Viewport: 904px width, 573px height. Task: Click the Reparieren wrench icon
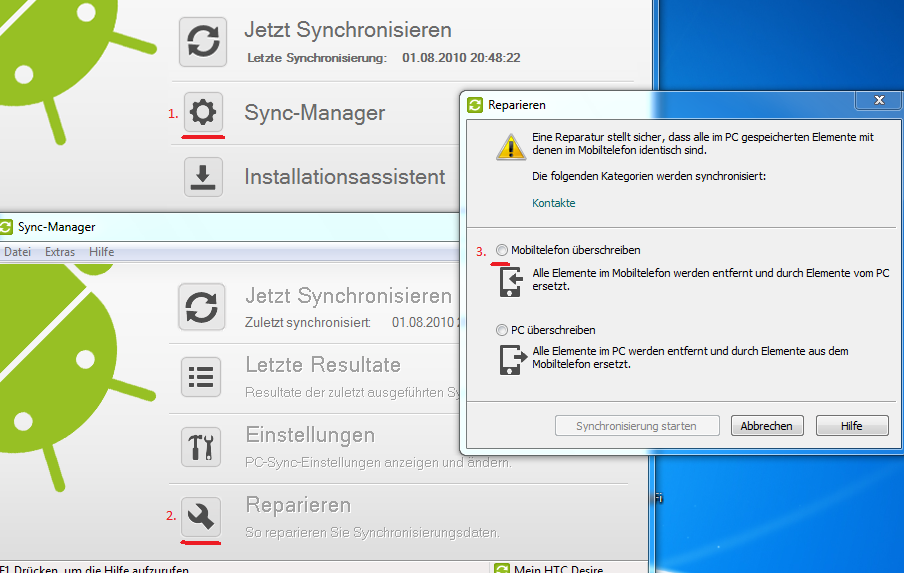pos(201,517)
